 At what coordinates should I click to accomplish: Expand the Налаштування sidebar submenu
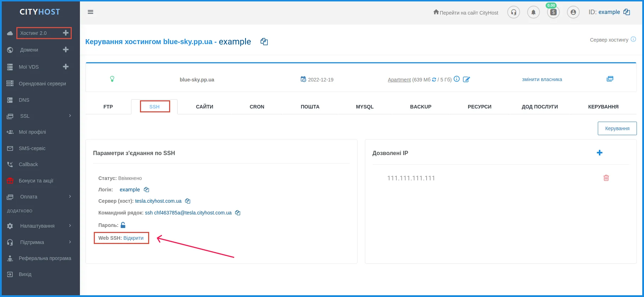pyautogui.click(x=70, y=226)
